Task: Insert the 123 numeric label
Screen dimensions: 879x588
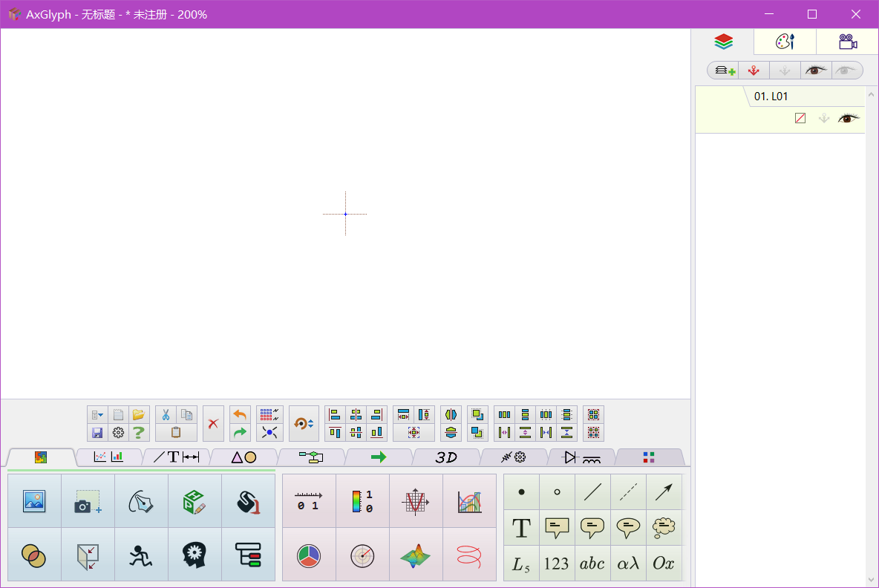Action: 557,563
